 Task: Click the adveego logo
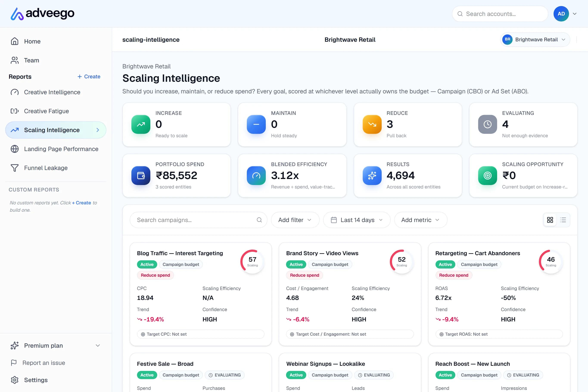(42, 14)
